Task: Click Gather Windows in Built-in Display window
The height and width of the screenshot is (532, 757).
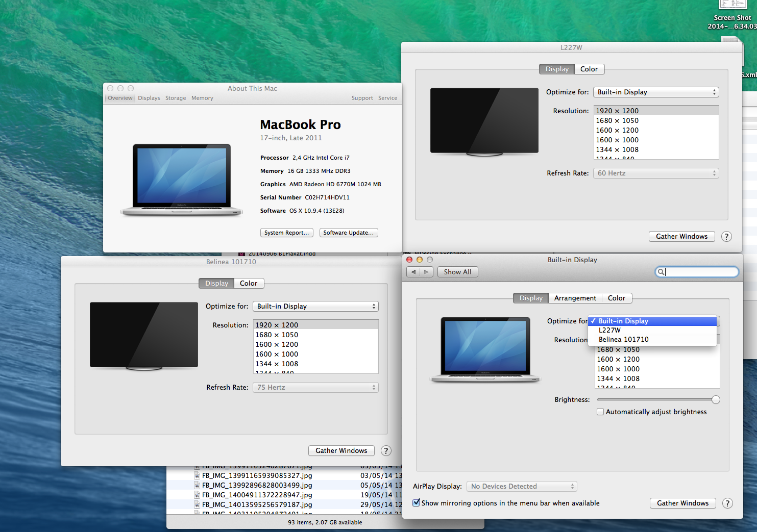Action: tap(682, 503)
